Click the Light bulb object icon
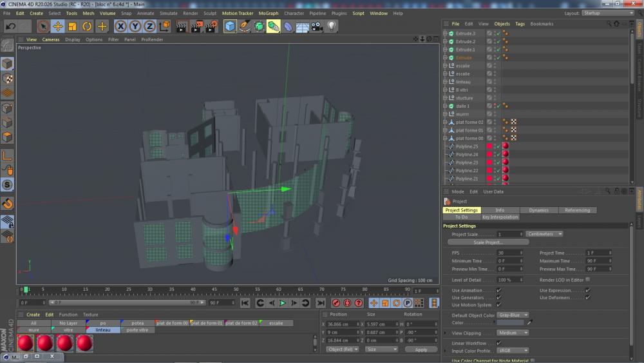The height and width of the screenshot is (363, 644). coord(332,26)
